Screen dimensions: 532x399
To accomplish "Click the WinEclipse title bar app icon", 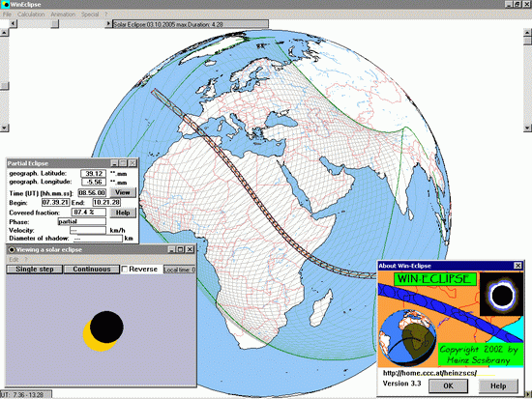I will tap(5, 5).
